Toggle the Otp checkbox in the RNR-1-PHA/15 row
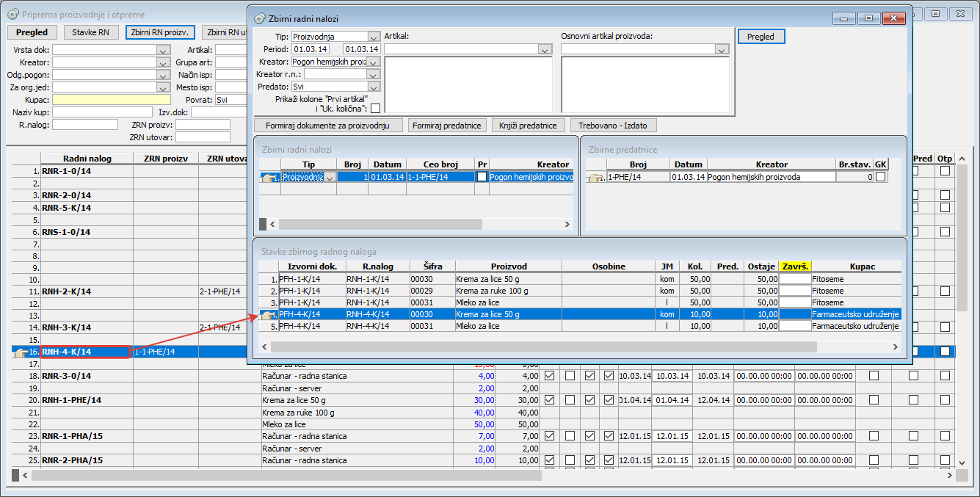Image resolution: width=980 pixels, height=497 pixels. (x=945, y=436)
